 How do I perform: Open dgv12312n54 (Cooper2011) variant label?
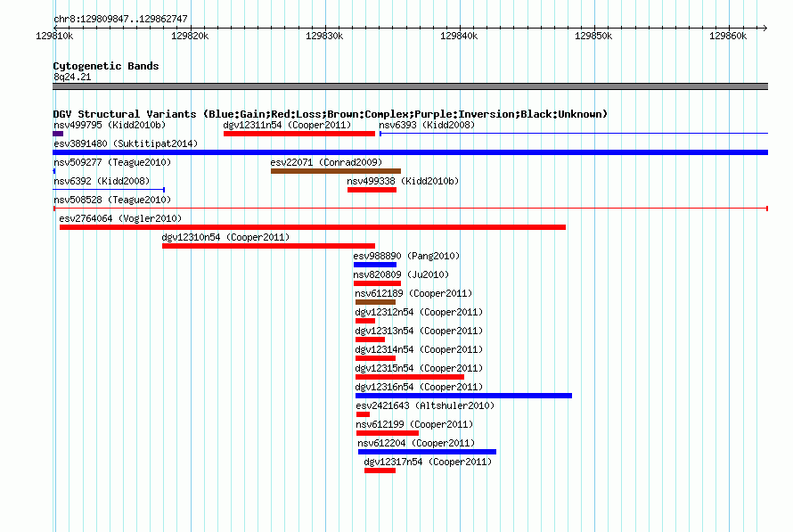pos(419,312)
